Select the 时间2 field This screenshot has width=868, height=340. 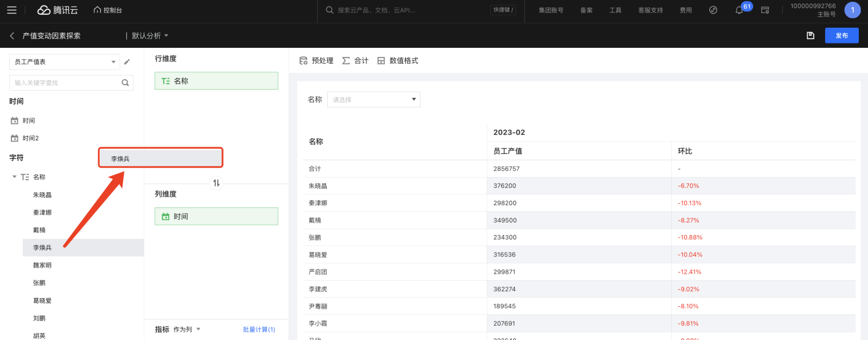[25, 138]
